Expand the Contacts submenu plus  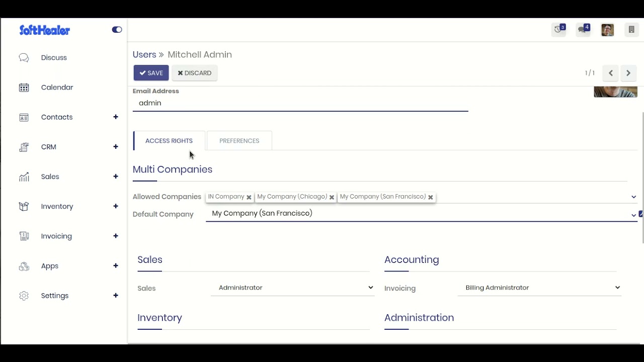116,117
